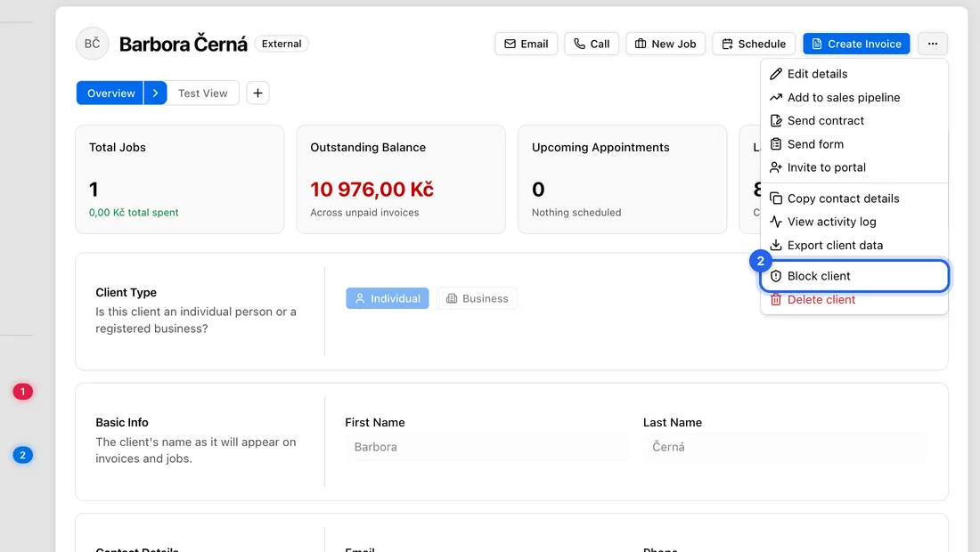980x552 pixels.
Task: Click the Create Invoice button
Action: point(856,44)
